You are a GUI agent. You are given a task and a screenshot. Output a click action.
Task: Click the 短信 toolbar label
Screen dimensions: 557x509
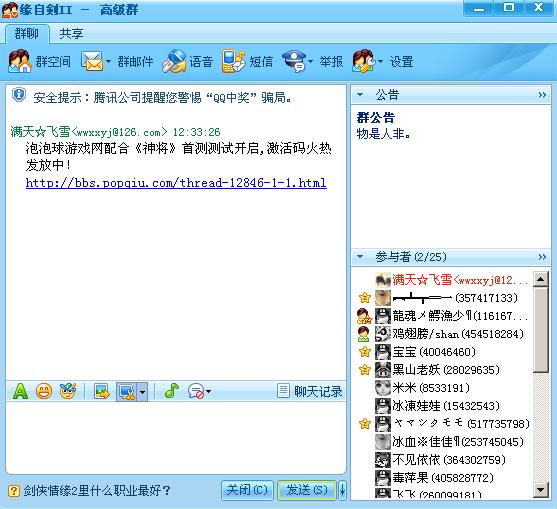coord(261,62)
